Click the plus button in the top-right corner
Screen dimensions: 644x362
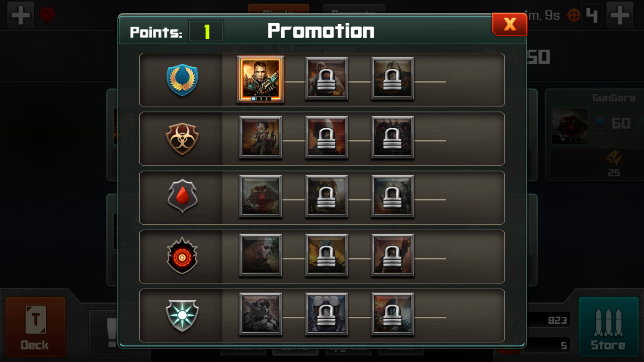tap(620, 15)
